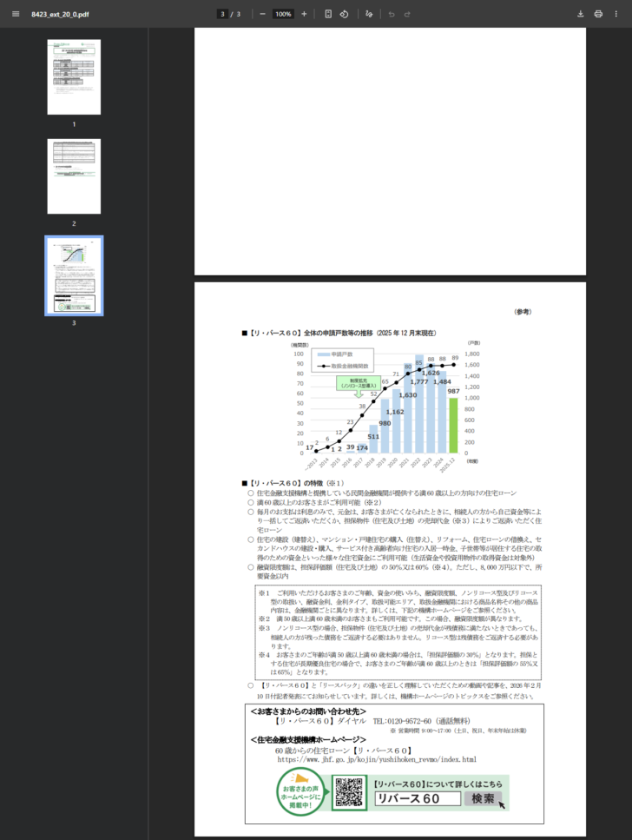632x840 pixels.
Task: Click the お客さまの声 round badge
Action: pyautogui.click(x=300, y=792)
